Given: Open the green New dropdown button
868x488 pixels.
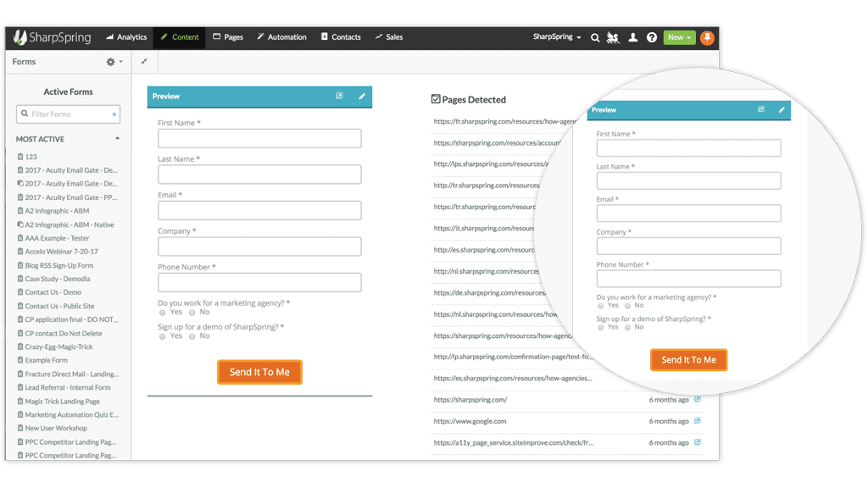Looking at the screenshot, I should pyautogui.click(x=679, y=37).
